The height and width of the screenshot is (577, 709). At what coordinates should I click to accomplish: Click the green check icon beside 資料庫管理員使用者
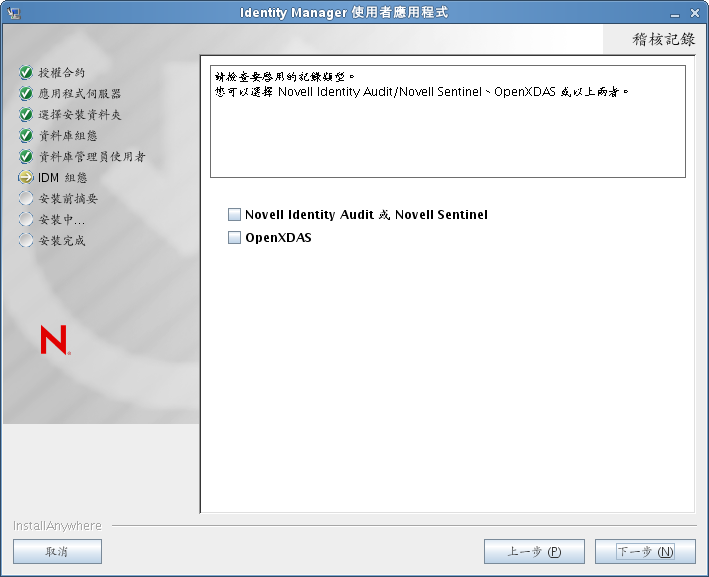(26, 156)
